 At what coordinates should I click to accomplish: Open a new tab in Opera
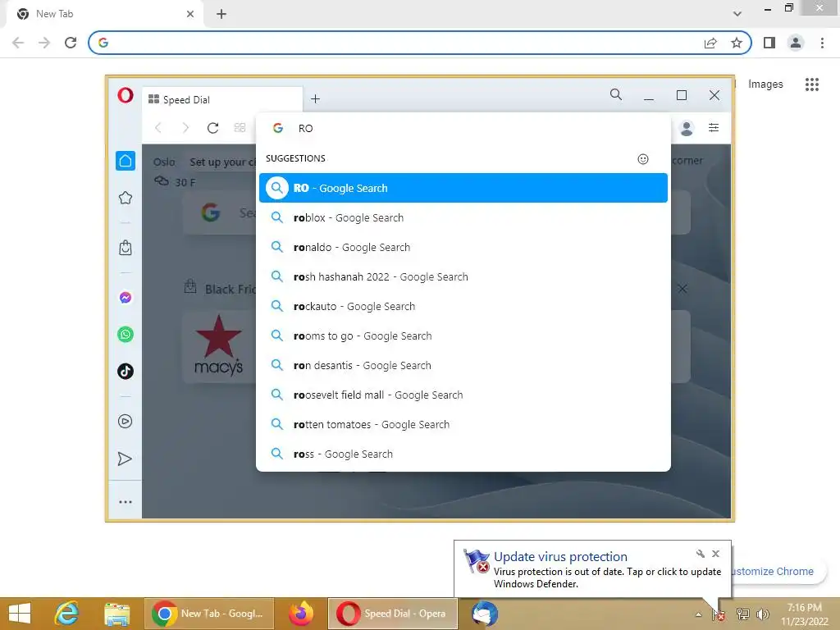coord(316,98)
